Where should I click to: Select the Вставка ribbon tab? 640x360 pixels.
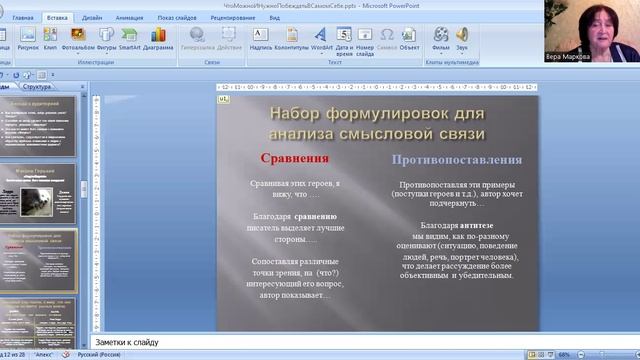click(57, 18)
